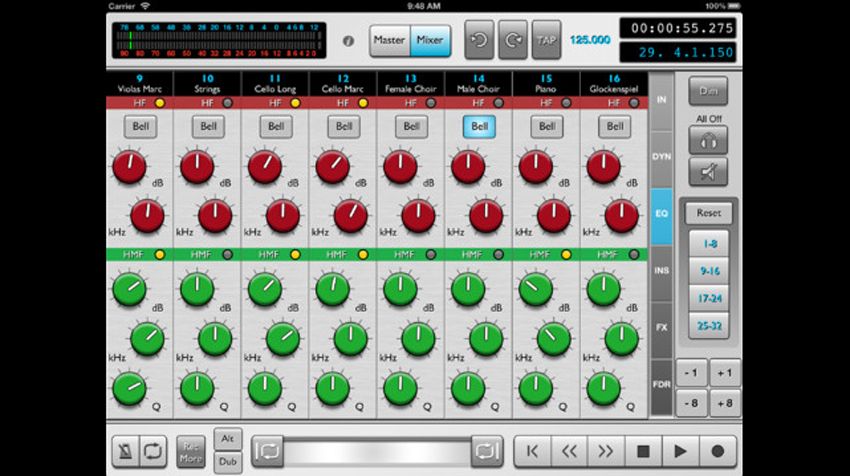
Task: Select channel bank 17-24
Action: click(x=709, y=299)
